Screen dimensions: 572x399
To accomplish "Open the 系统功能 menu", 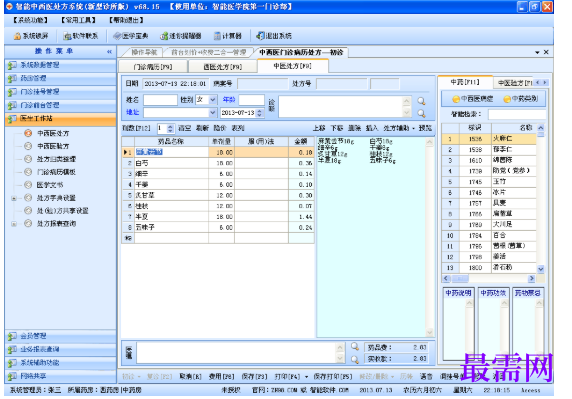I will 30,20.
